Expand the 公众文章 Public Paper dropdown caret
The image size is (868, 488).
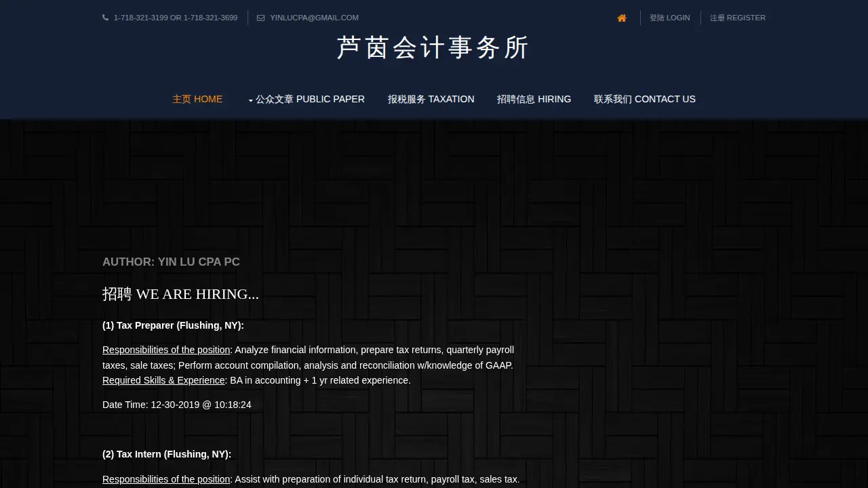point(250,100)
